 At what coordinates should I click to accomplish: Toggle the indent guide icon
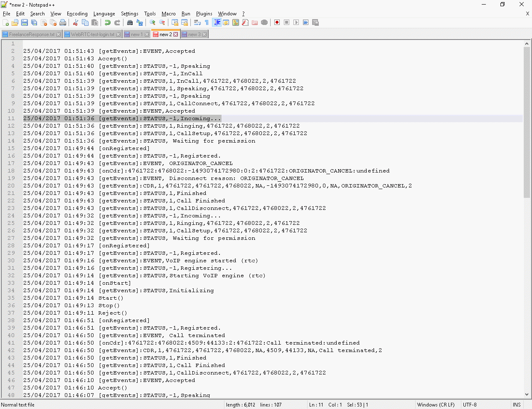[217, 22]
